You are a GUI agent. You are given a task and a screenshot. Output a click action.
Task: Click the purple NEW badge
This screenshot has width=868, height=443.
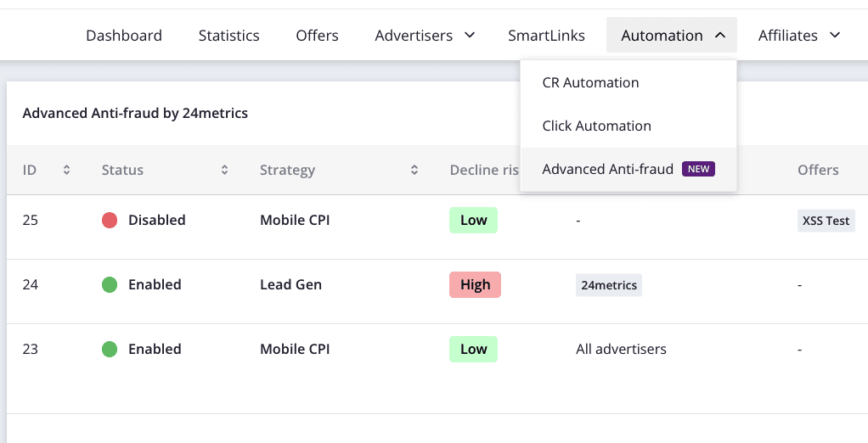698,169
